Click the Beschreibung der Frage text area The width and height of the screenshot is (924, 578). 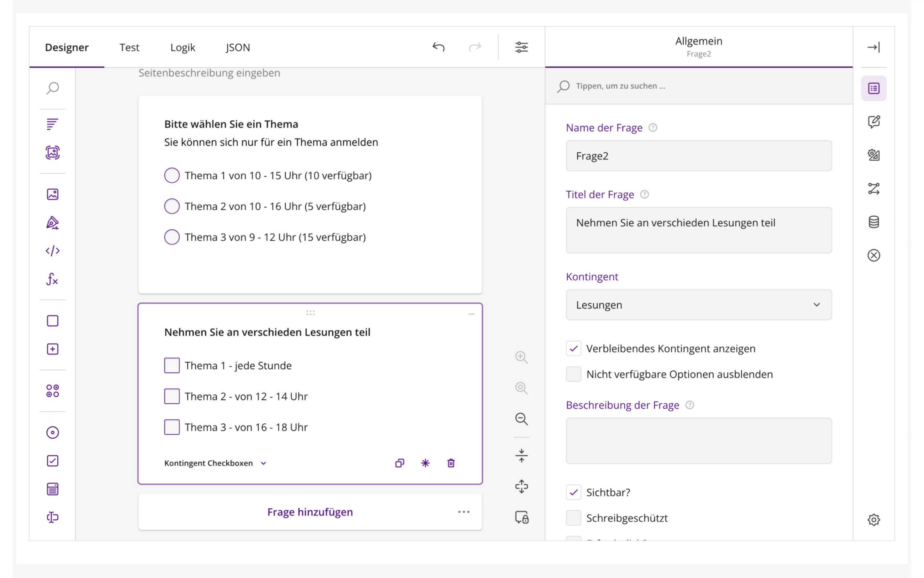click(x=699, y=441)
